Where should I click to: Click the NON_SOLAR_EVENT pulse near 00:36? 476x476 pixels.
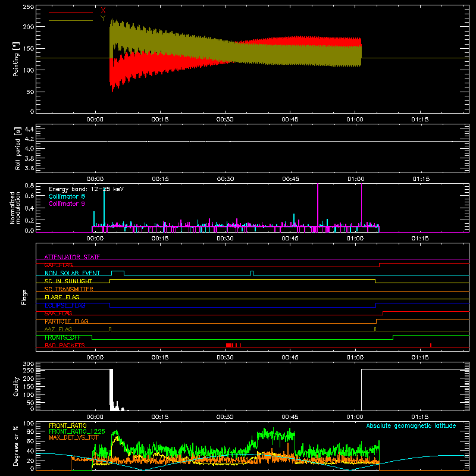[252, 273]
